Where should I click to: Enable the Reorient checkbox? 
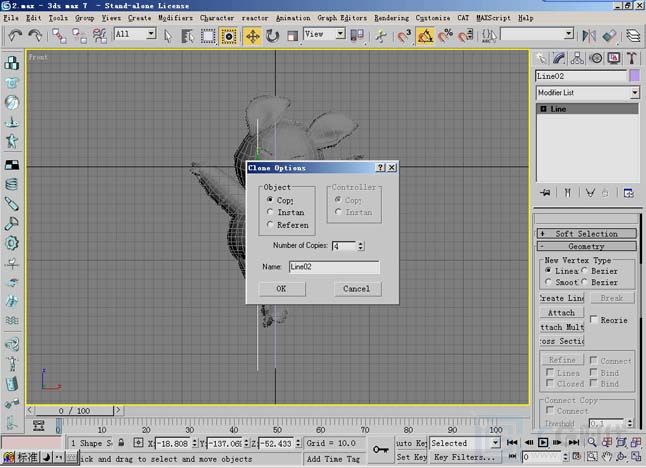coord(594,320)
